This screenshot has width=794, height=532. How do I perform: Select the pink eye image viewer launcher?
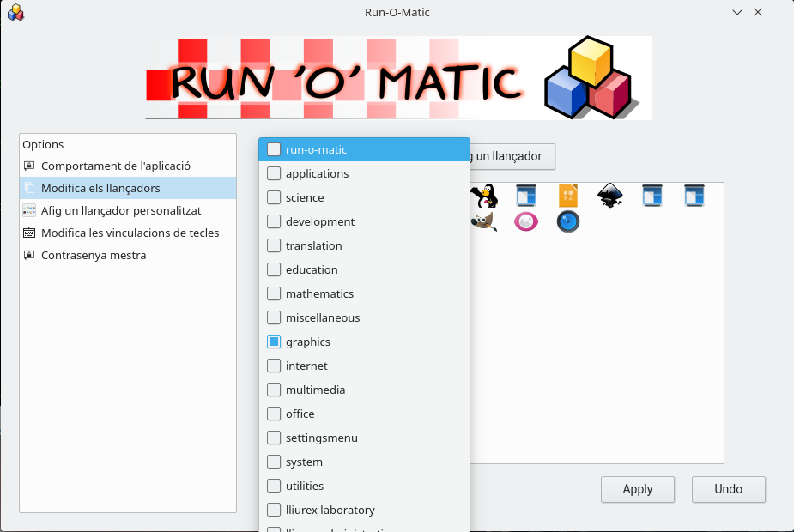pyautogui.click(x=526, y=221)
